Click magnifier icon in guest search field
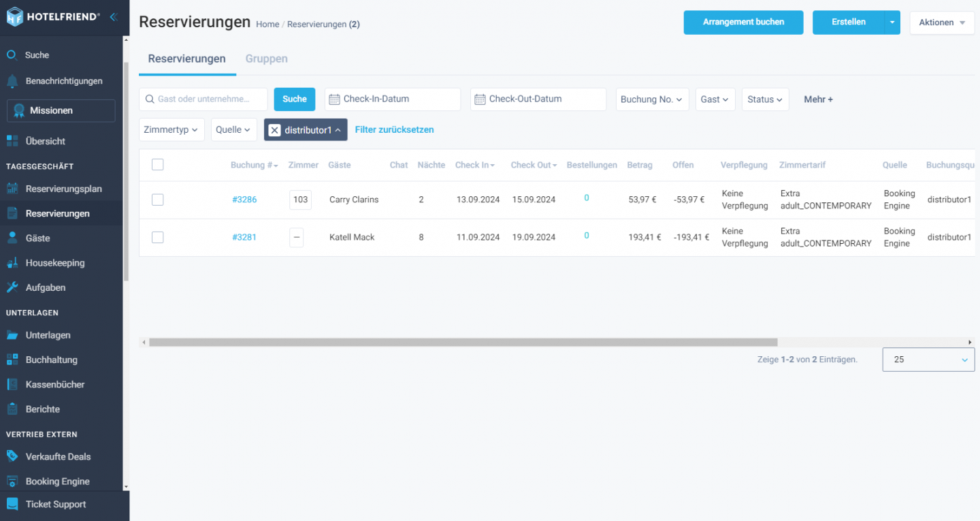The image size is (980, 521). click(x=150, y=99)
